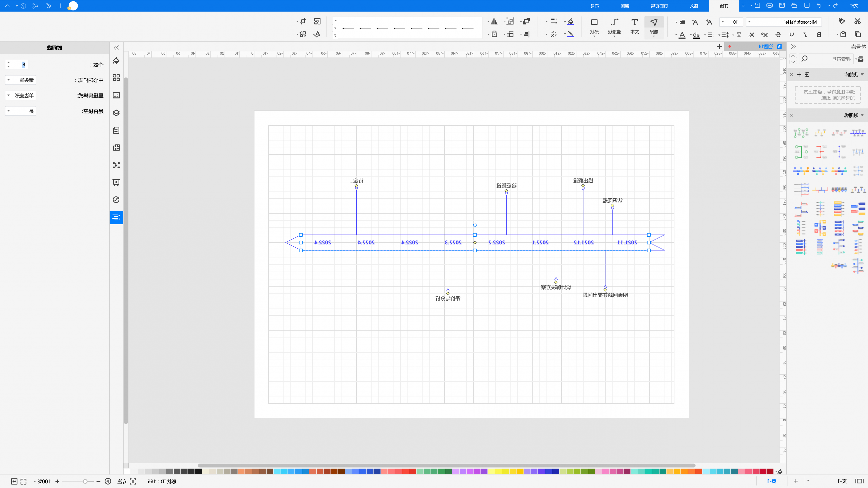Open the 文件 menu
The image size is (868, 488).
click(854, 6)
